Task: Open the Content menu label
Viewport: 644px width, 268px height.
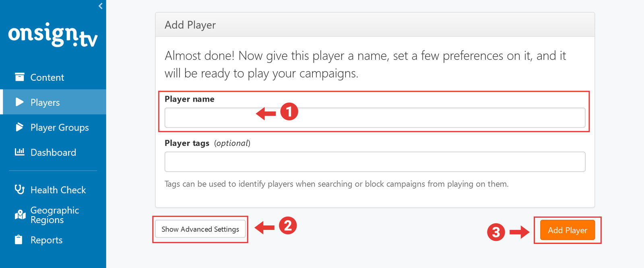Action: 47,78
